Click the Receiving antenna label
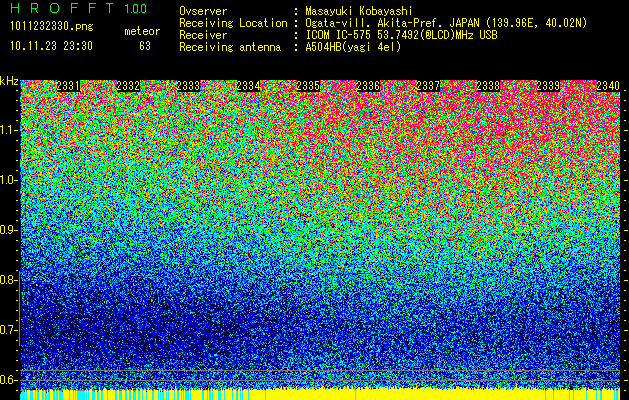The width and height of the screenshot is (629, 400). (x=230, y=47)
